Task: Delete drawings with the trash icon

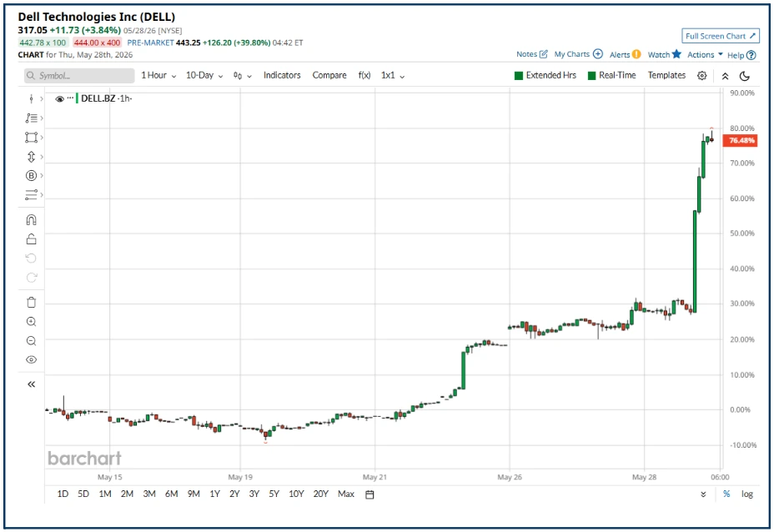Action: [x=31, y=302]
